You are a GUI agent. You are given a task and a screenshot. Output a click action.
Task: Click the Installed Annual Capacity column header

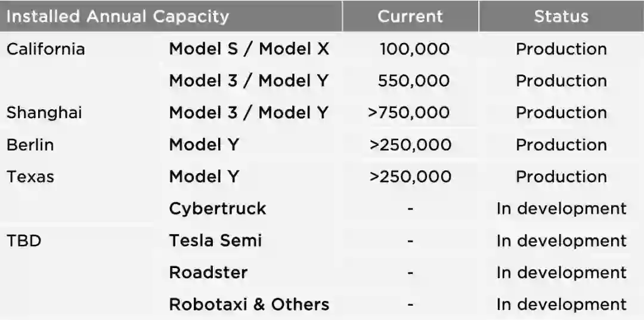click(117, 16)
